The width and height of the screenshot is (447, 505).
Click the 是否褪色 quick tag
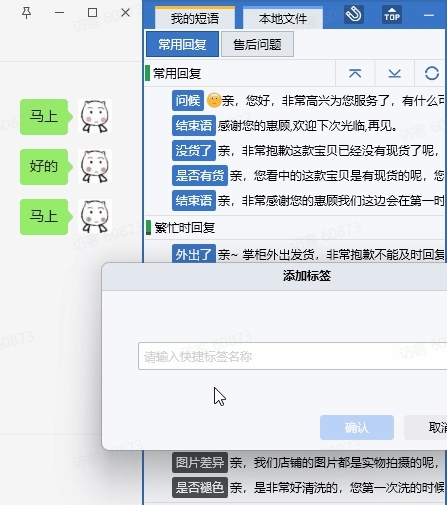point(200,487)
